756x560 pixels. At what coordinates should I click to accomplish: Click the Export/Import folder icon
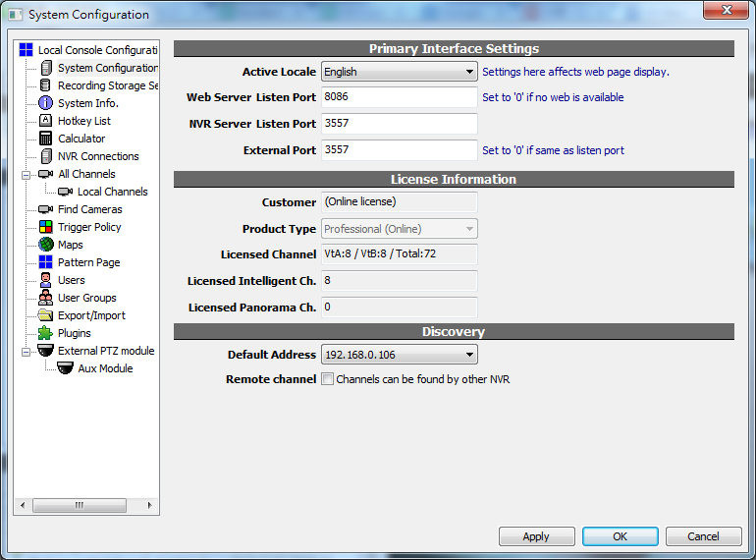coord(45,315)
